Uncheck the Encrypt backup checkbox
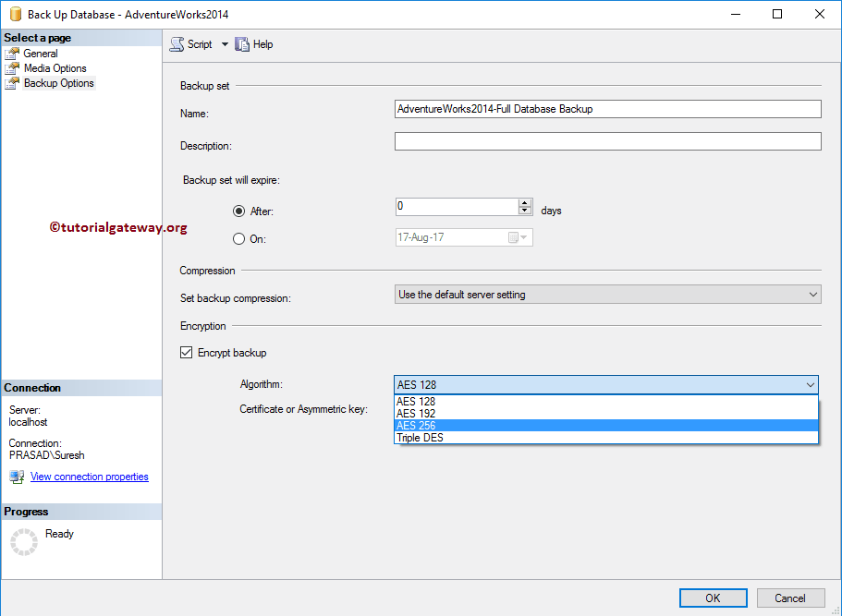842x616 pixels. [186, 353]
